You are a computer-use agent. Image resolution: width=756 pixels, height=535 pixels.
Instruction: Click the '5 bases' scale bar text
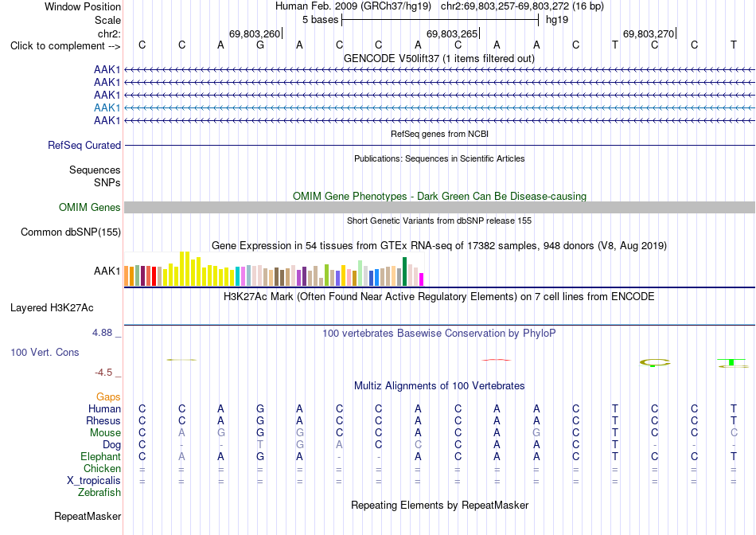point(320,20)
